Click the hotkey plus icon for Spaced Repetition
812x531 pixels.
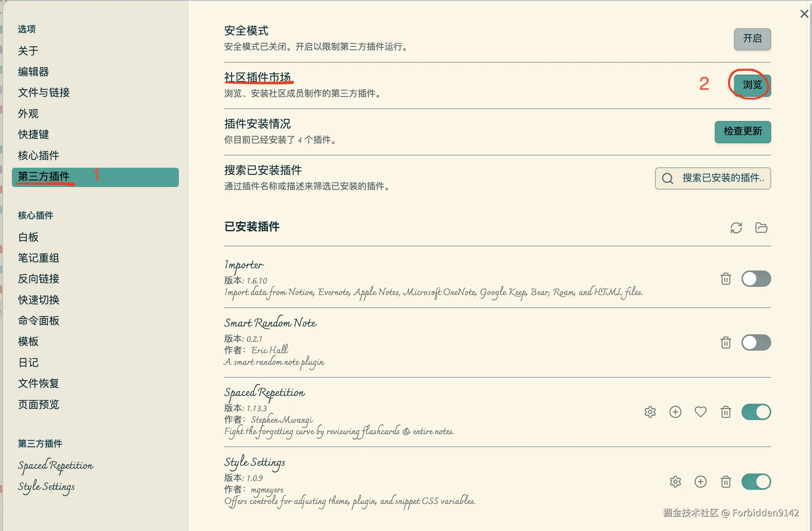(x=675, y=412)
